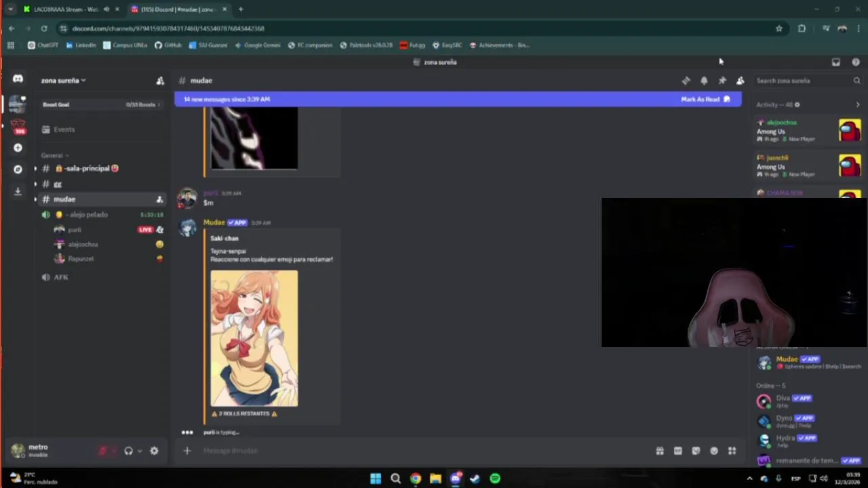Click create invite icon on mudae channel

click(159, 199)
